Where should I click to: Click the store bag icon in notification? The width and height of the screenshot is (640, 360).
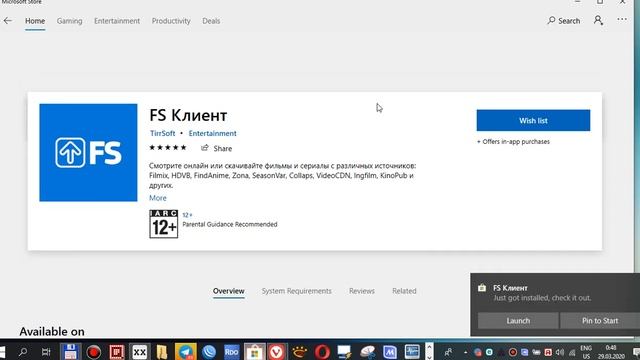click(482, 288)
